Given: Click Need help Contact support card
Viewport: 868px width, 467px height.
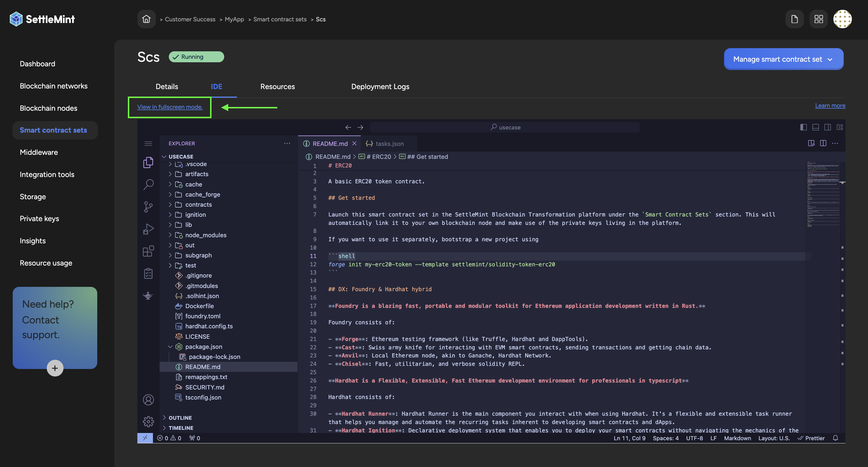Looking at the screenshot, I should coord(55,327).
